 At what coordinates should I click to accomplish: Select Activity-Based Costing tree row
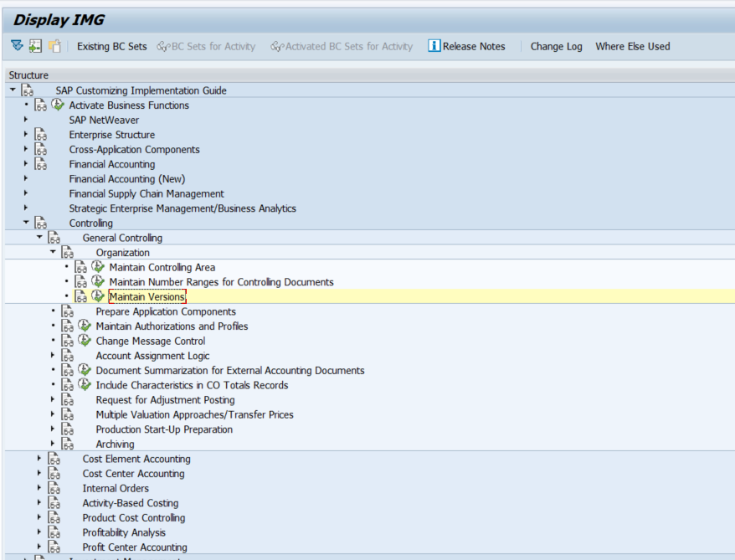pyautogui.click(x=131, y=503)
